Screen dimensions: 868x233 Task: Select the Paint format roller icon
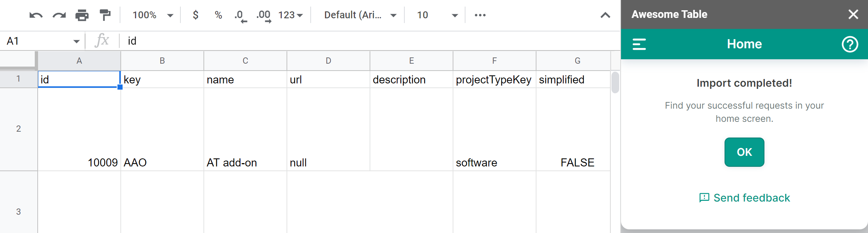[x=105, y=15]
